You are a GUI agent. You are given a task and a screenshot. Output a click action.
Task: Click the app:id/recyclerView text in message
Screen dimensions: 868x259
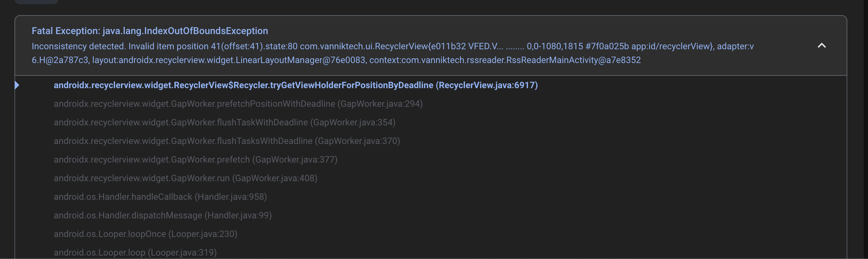click(x=672, y=46)
